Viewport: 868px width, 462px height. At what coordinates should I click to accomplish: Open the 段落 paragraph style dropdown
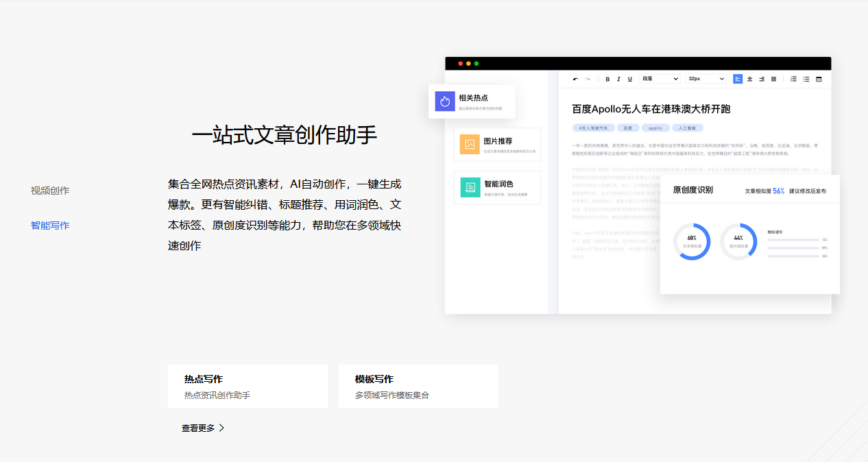(x=659, y=78)
